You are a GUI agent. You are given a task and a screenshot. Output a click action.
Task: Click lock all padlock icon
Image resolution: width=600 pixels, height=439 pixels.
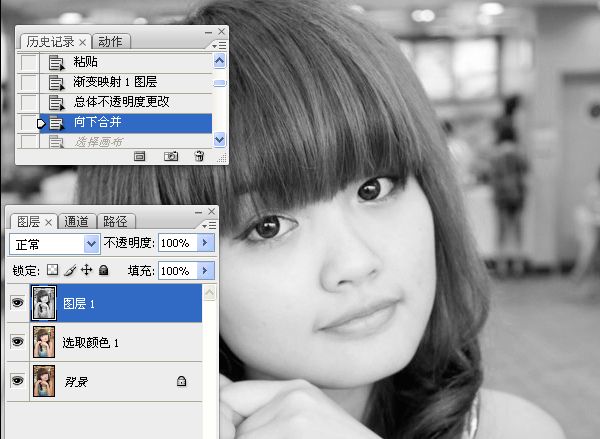[103, 270]
